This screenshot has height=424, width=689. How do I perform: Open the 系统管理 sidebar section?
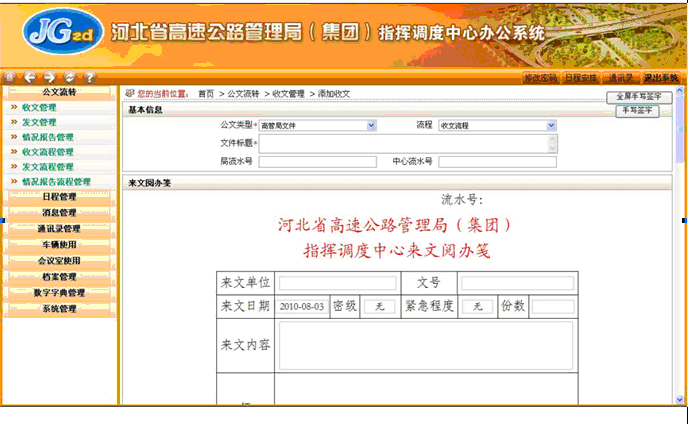59,309
